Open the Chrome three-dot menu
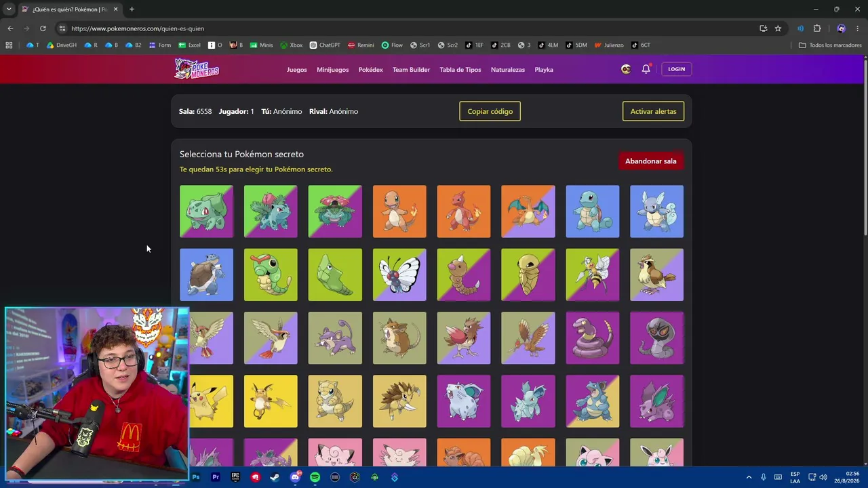 point(858,28)
